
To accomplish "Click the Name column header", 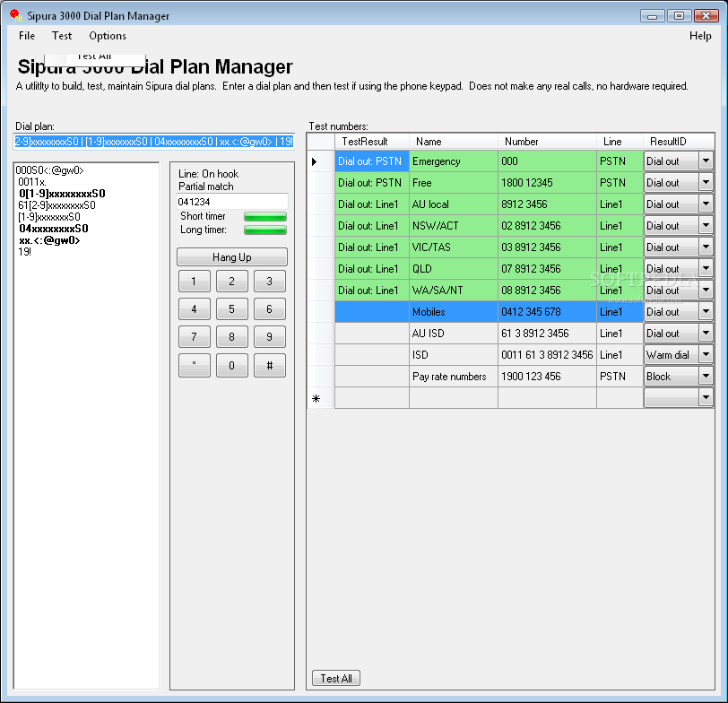I will point(454,142).
